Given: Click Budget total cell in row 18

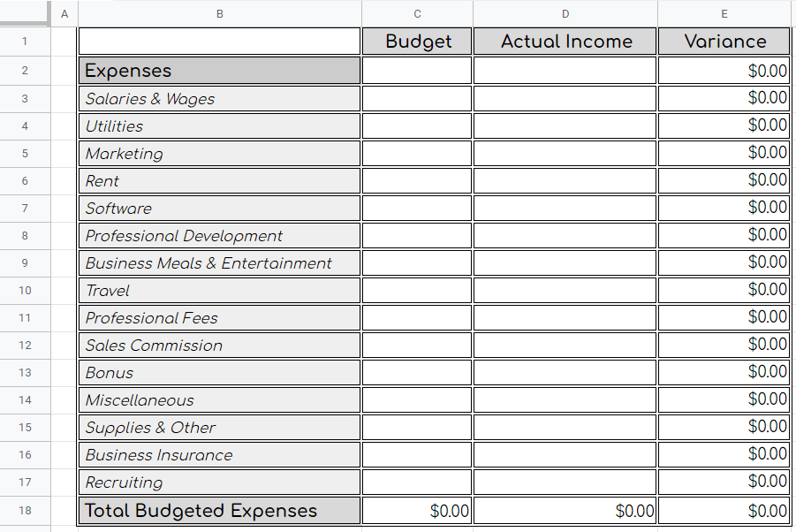Looking at the screenshot, I should click(417, 511).
